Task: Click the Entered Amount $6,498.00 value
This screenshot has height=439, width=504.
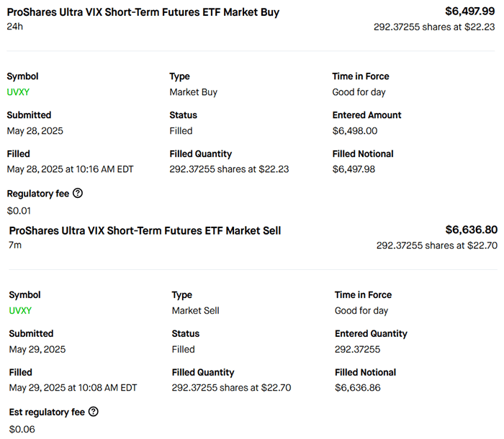Action: tap(354, 131)
